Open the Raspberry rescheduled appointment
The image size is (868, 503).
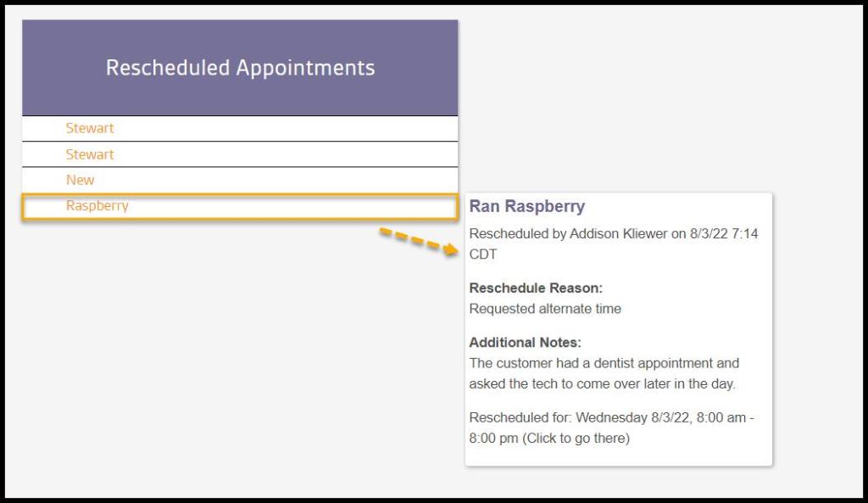coord(97,205)
